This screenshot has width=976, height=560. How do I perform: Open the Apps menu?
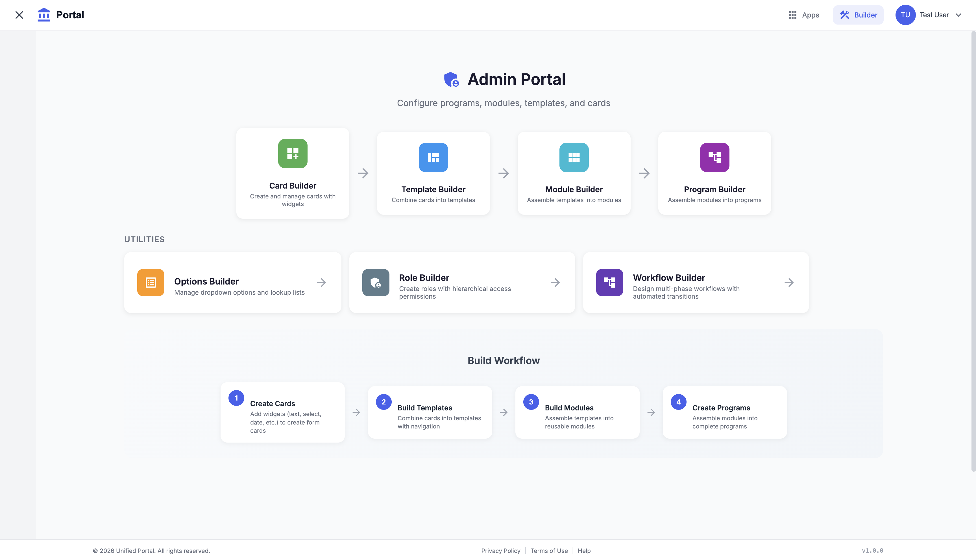804,15
